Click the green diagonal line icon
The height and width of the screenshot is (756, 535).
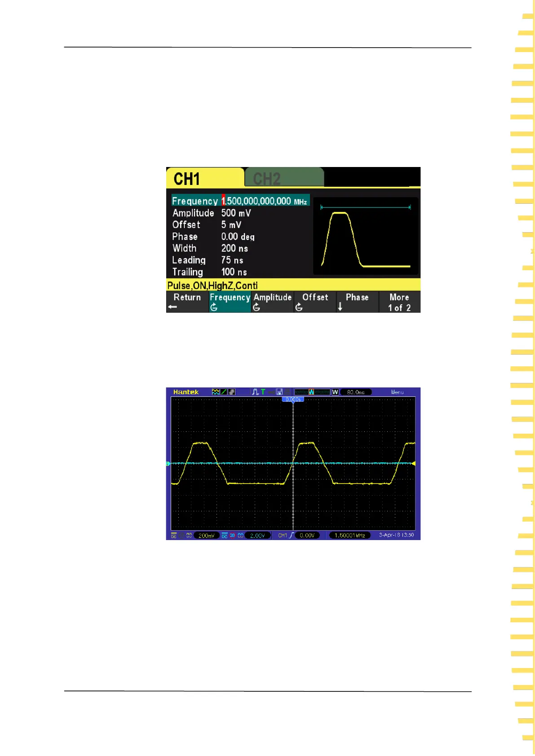point(224,392)
